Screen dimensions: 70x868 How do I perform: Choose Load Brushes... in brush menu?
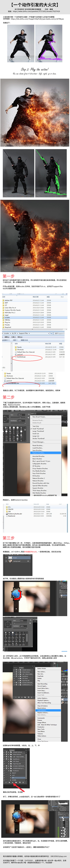click(38, 448)
